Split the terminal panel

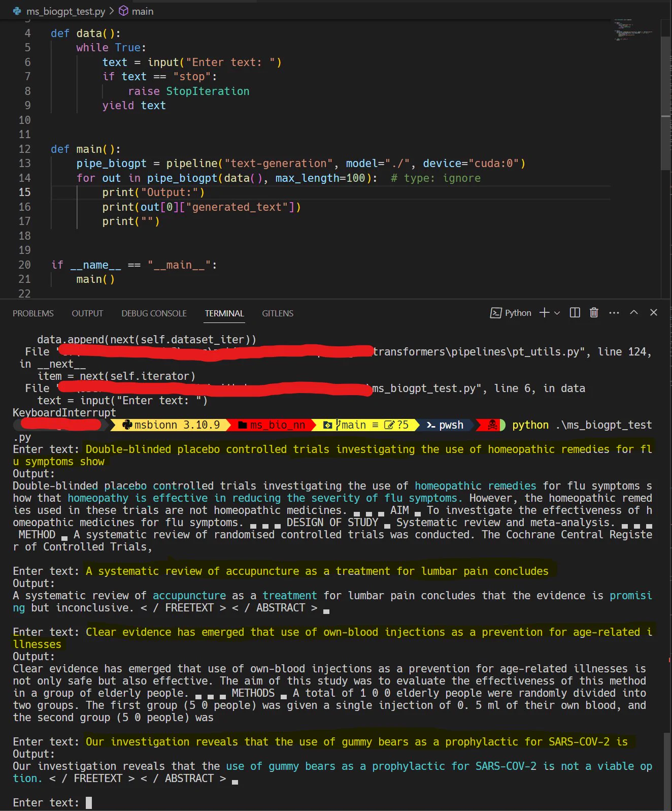(x=575, y=313)
